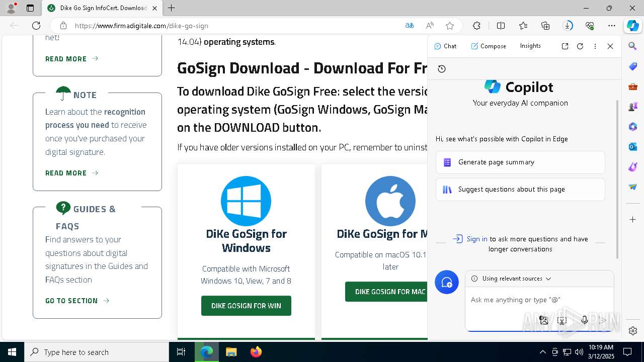This screenshot has height=362, width=644.
Task: Open sidebar Games chess icon
Action: [633, 107]
